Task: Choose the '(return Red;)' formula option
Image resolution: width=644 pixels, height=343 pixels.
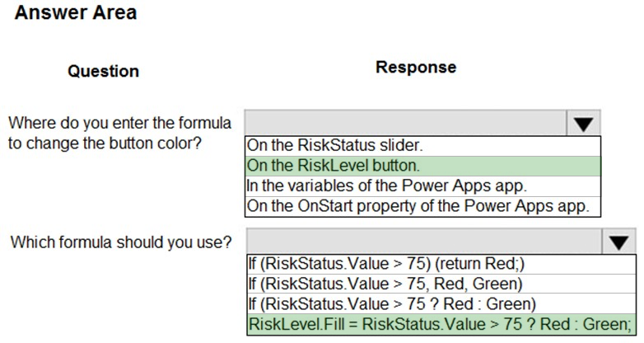Action: (x=441, y=264)
